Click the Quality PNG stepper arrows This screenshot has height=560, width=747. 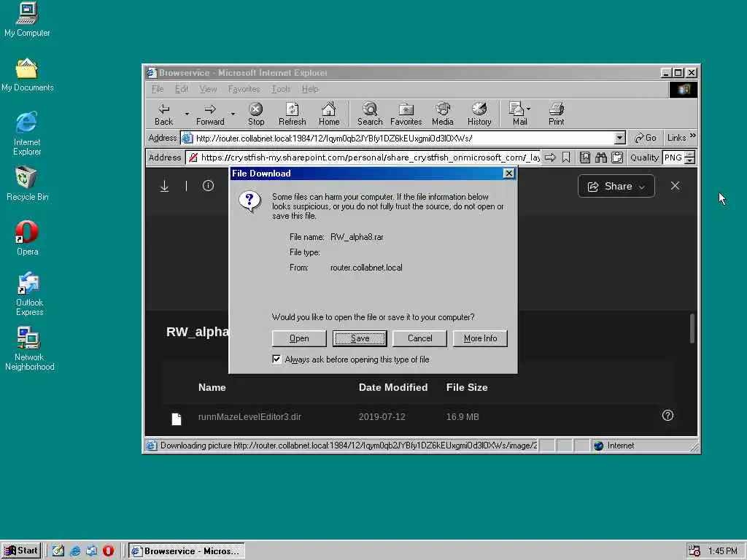[689, 157]
